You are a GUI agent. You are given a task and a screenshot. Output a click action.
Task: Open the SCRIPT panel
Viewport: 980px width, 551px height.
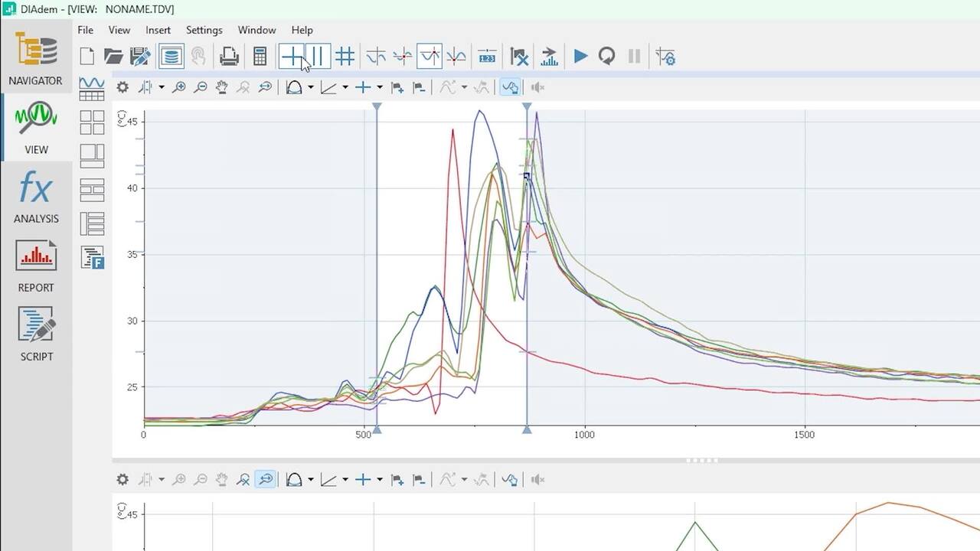click(x=36, y=334)
